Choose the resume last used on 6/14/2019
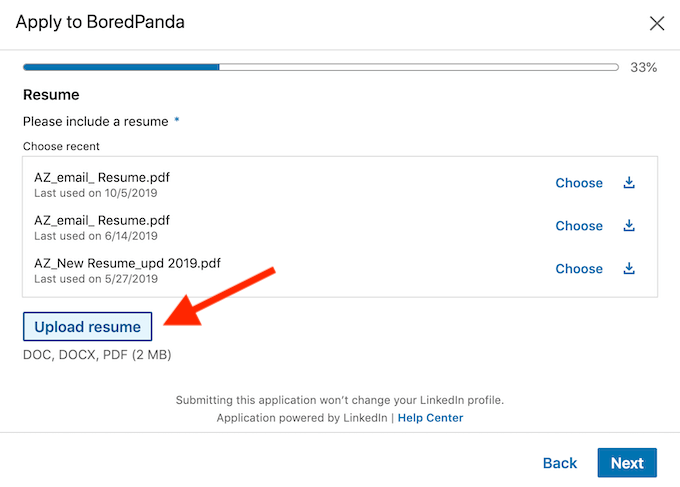Screen dimensions: 680x487 (579, 226)
